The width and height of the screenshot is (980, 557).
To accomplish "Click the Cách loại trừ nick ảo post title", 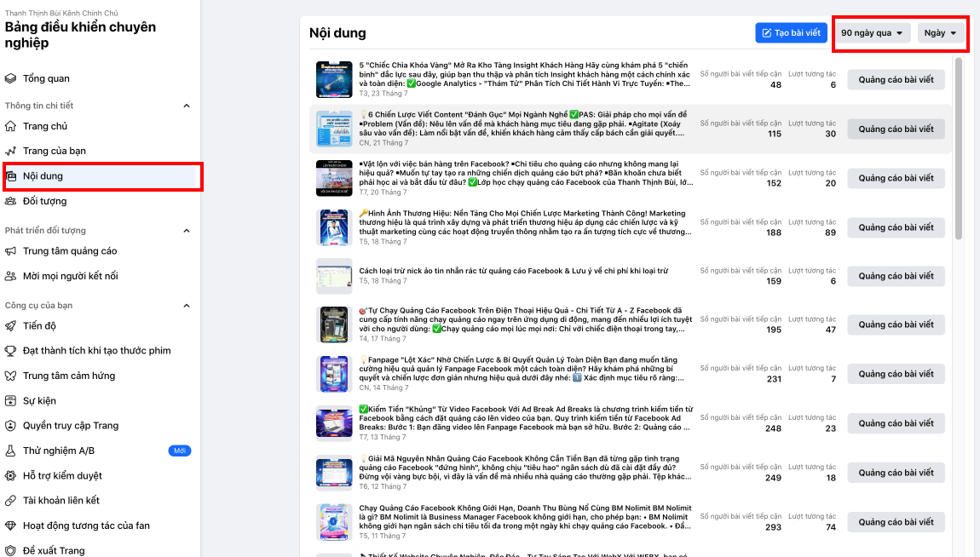I will coord(514,271).
